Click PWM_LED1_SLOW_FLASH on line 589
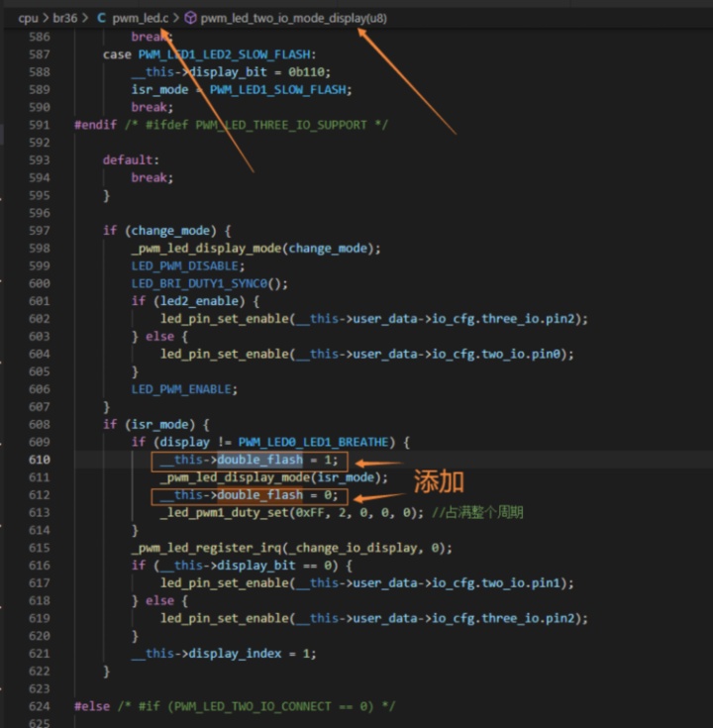The height and width of the screenshot is (728, 713). click(278, 89)
